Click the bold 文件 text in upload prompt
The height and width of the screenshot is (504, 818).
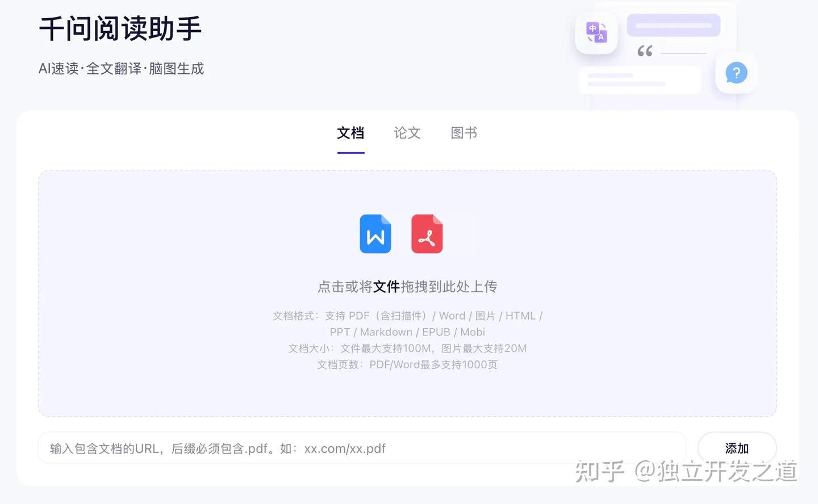(387, 287)
